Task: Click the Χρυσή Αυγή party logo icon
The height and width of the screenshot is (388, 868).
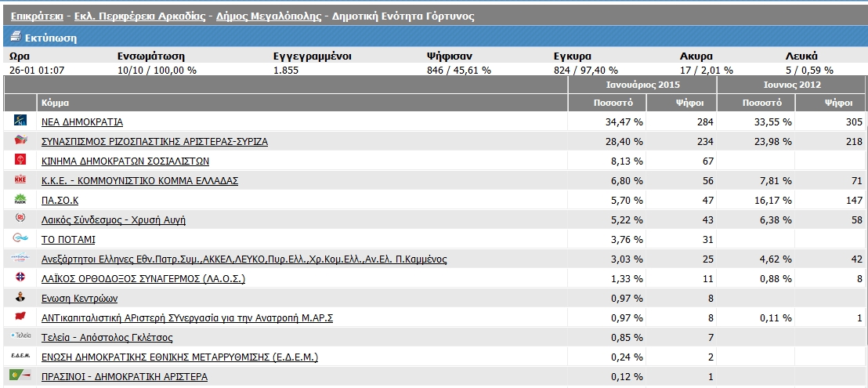Action: pyautogui.click(x=21, y=219)
